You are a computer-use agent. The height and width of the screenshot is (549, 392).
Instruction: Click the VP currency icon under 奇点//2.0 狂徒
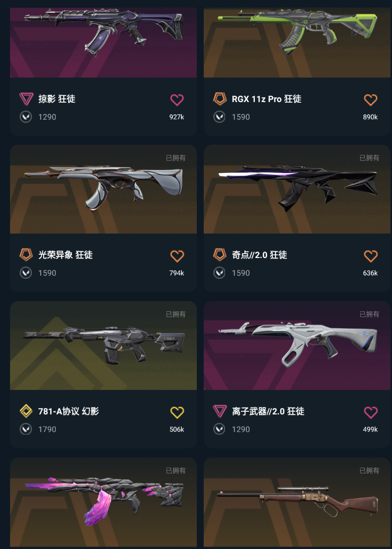click(219, 273)
